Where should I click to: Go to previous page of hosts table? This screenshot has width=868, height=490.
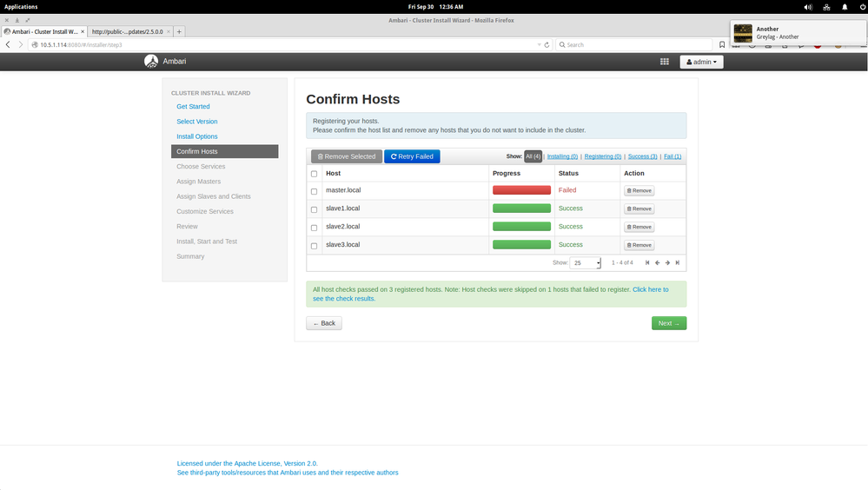657,262
